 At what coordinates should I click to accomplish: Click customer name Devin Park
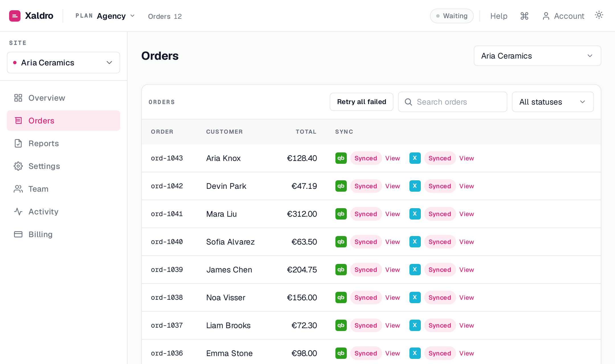coord(226,186)
